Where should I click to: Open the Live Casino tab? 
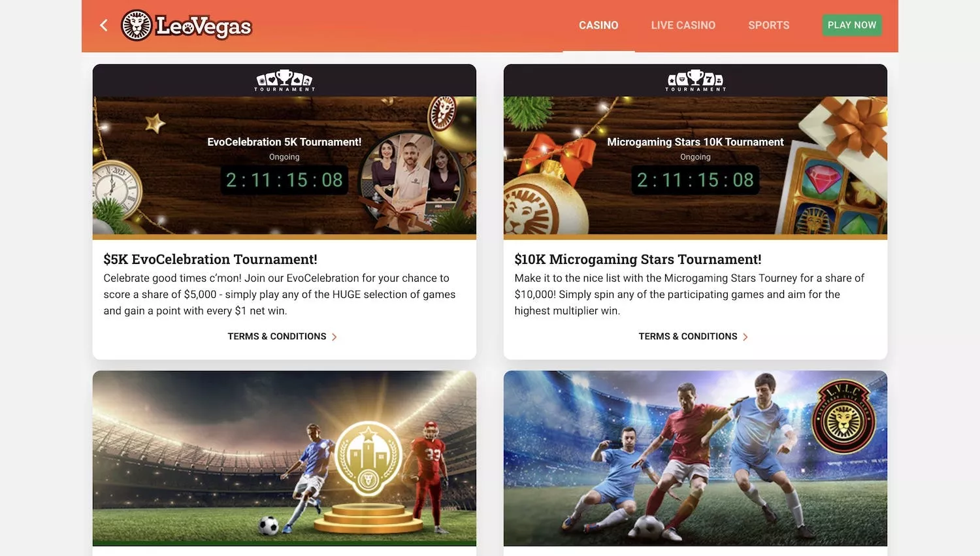(x=683, y=25)
